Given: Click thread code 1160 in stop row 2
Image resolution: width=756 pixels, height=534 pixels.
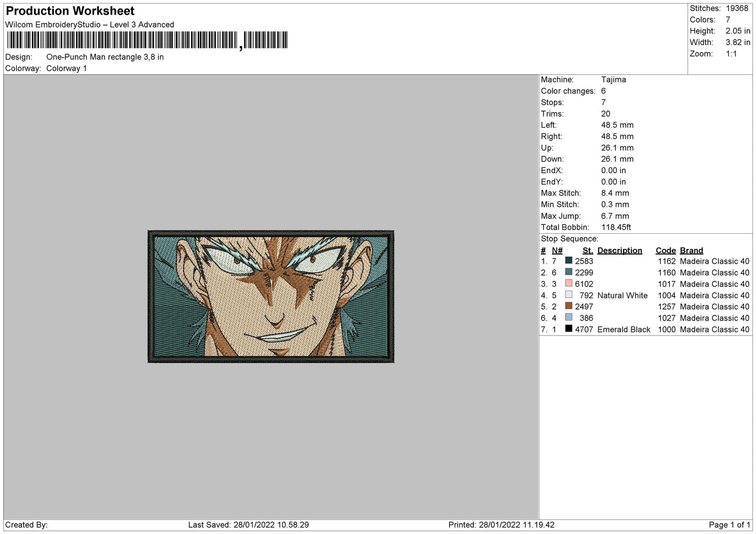Looking at the screenshot, I should (667, 272).
